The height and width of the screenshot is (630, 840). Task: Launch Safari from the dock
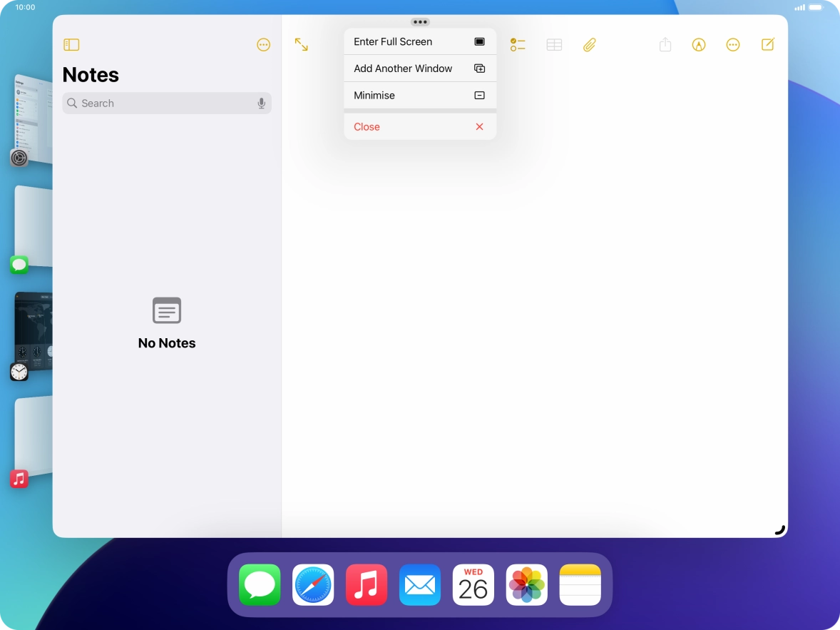point(313,585)
